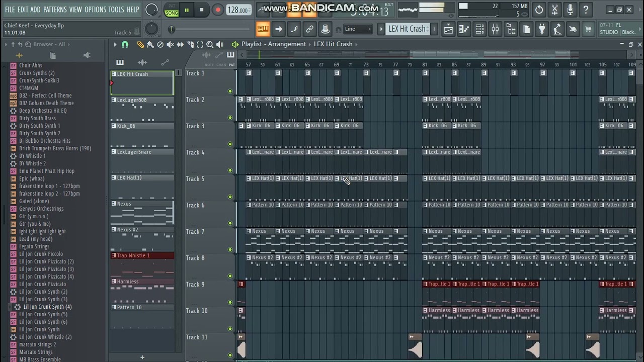Viewport: 644px width, 362px height.
Task: Select the Delete tool in playlist
Action: 160,44
